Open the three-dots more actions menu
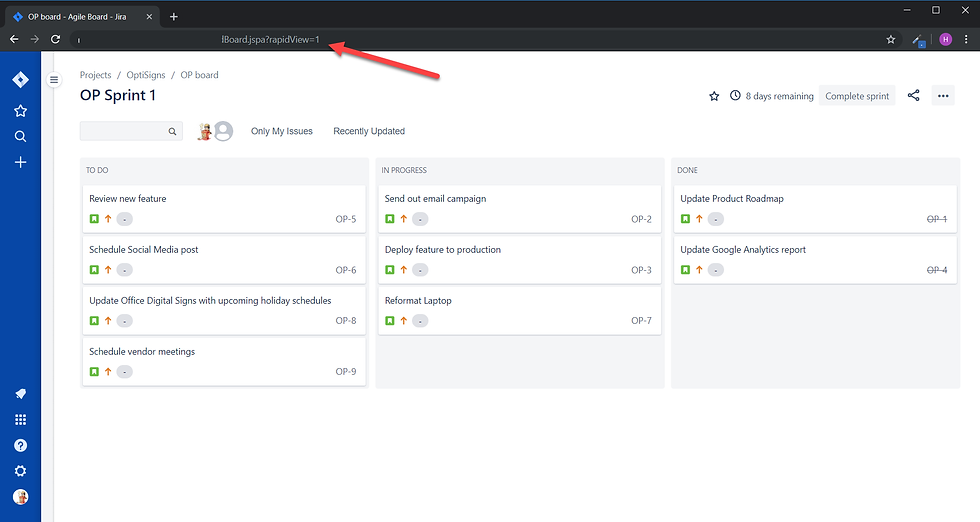Viewport: 980px width, 522px height. point(942,96)
